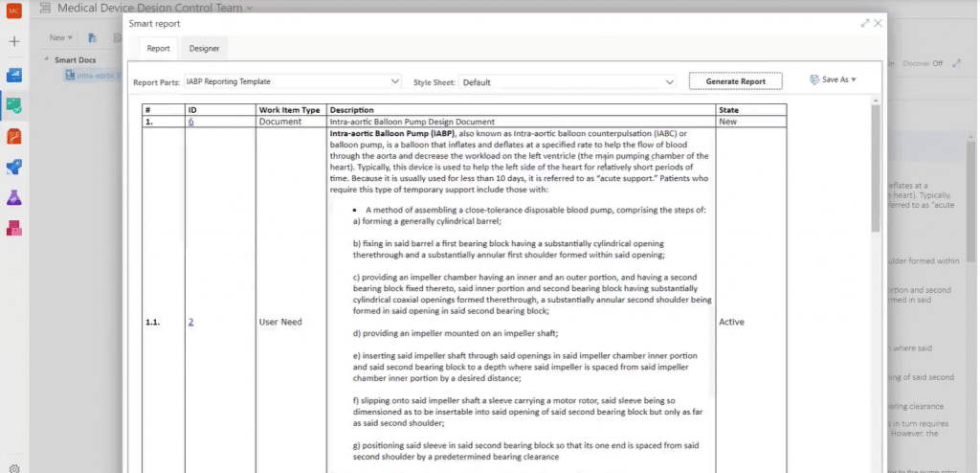This screenshot has width=980, height=473.
Task: Click the plus icon in left sidebar
Action: 13,41
